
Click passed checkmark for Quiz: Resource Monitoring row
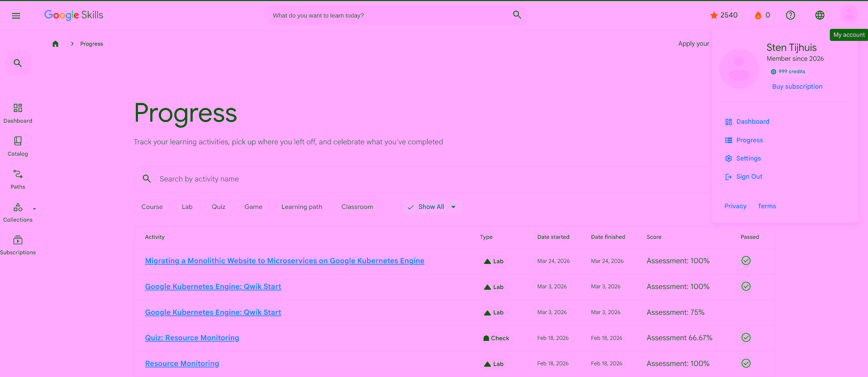pos(746,338)
